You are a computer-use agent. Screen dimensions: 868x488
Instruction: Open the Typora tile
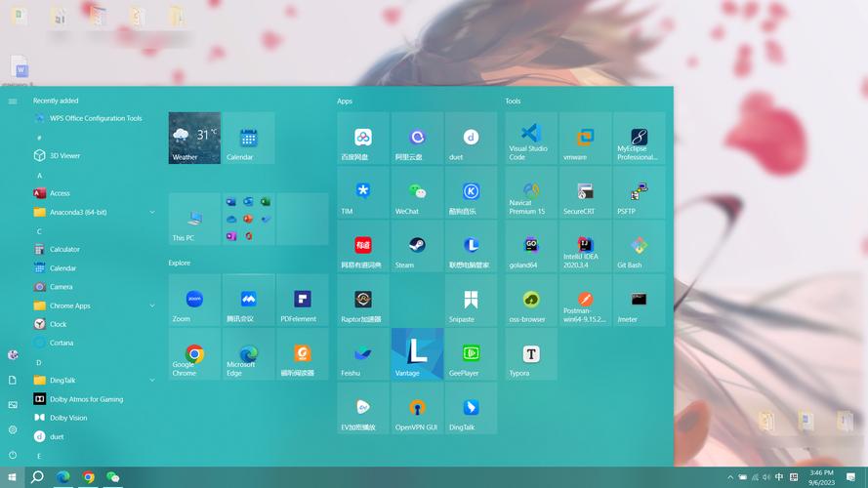(x=530, y=354)
